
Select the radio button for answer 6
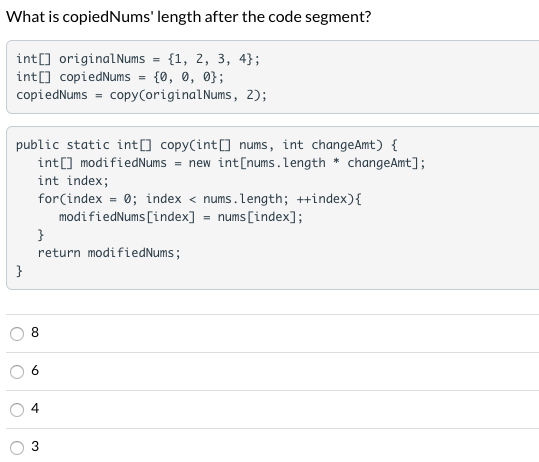17,372
